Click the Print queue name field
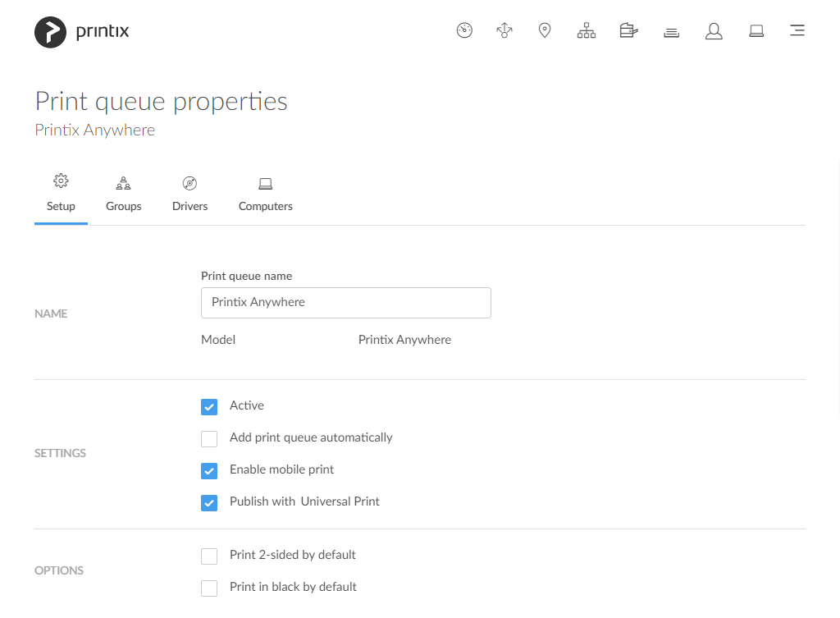The height and width of the screenshot is (618, 840). click(x=346, y=303)
